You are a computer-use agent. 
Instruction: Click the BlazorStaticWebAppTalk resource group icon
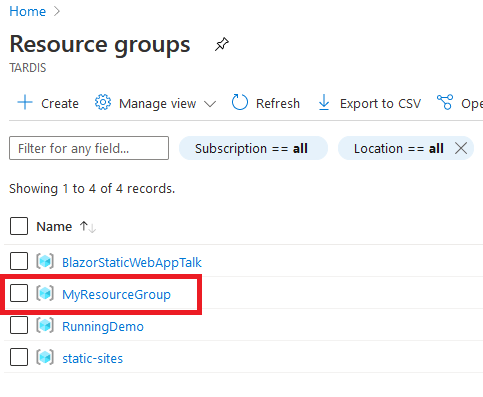(x=45, y=261)
